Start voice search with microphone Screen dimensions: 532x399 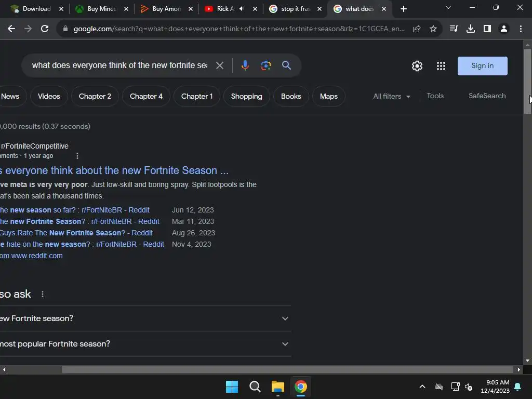tap(245, 65)
